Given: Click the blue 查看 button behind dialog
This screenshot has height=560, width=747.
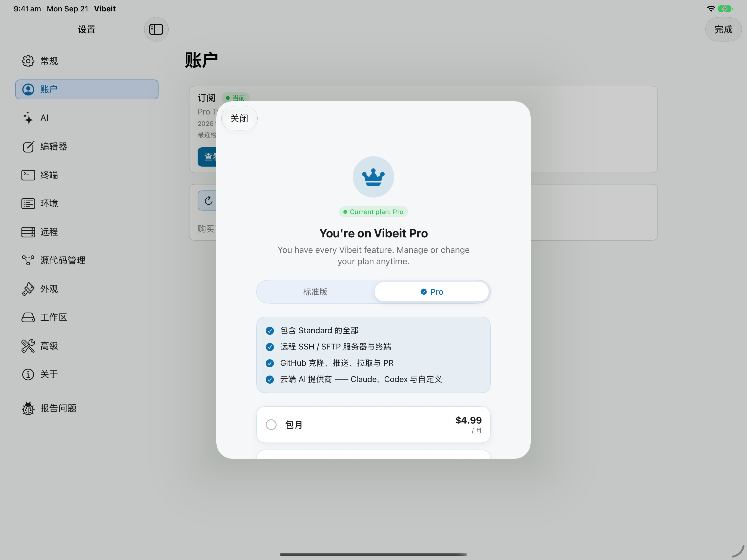Looking at the screenshot, I should pyautogui.click(x=207, y=157).
